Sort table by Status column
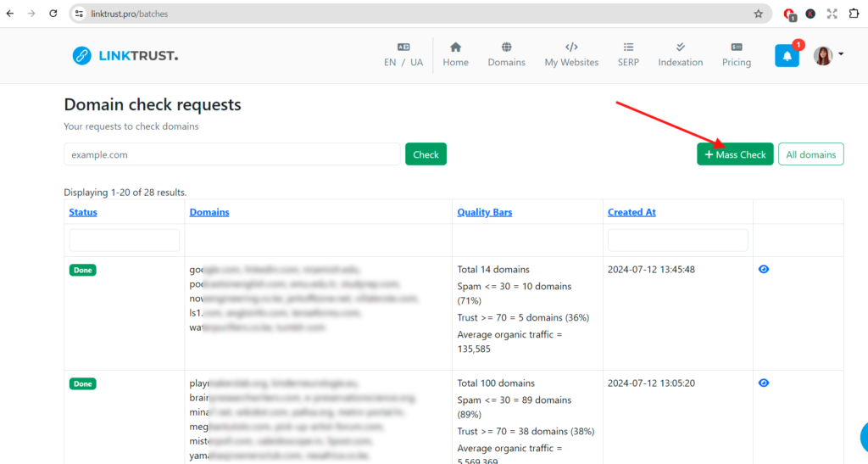Image resolution: width=868 pixels, height=464 pixels. click(83, 212)
